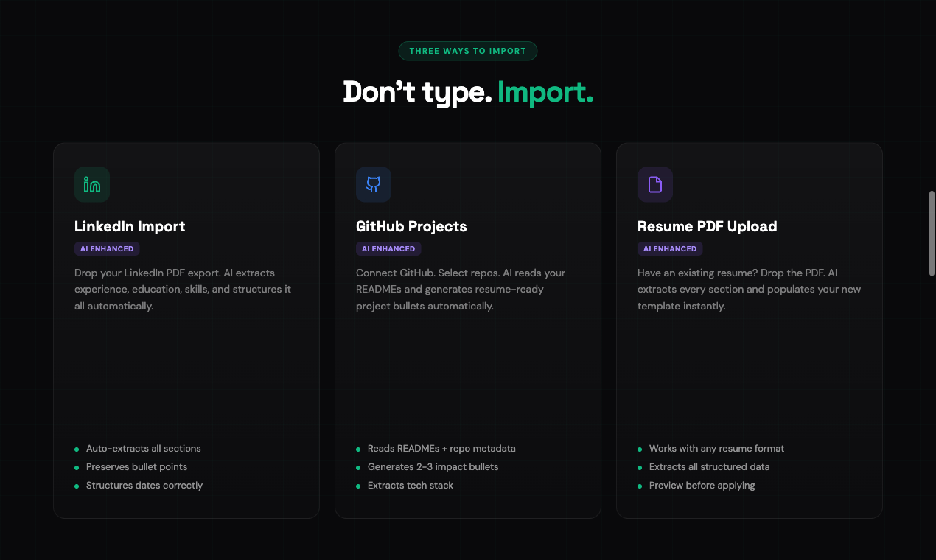The image size is (936, 560).
Task: Click the Three Ways to Import badge
Action: click(x=468, y=51)
